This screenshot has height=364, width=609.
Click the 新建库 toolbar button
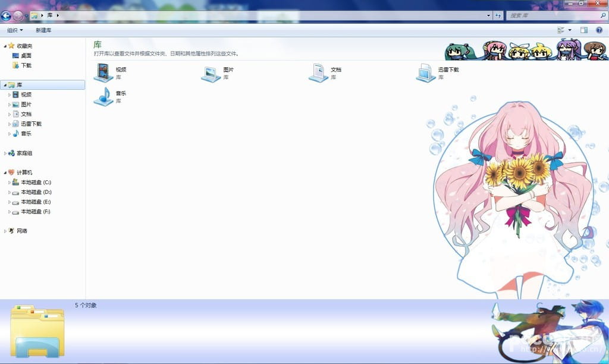tap(43, 30)
